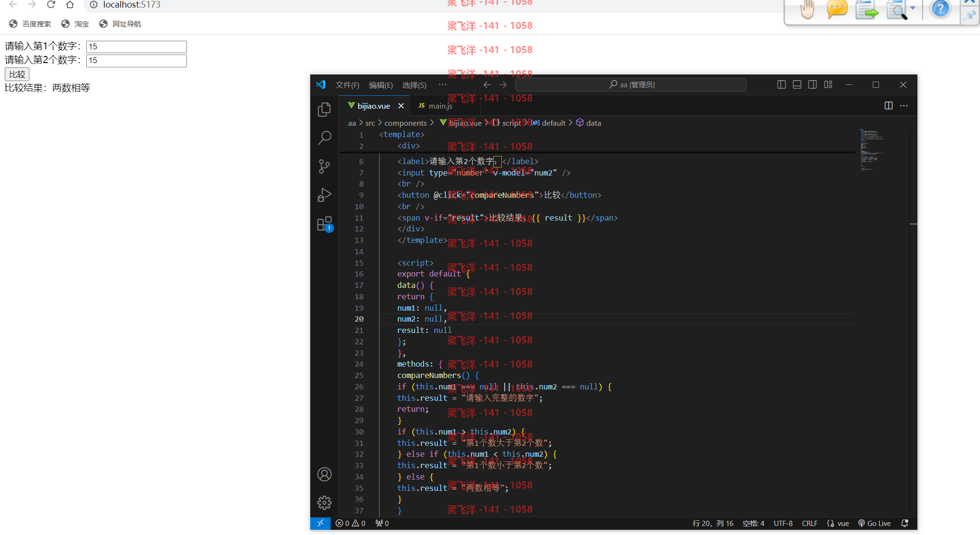The image size is (980, 535).
Task: Click the magnifier screen icon in floating toolbar
Action: [896, 10]
